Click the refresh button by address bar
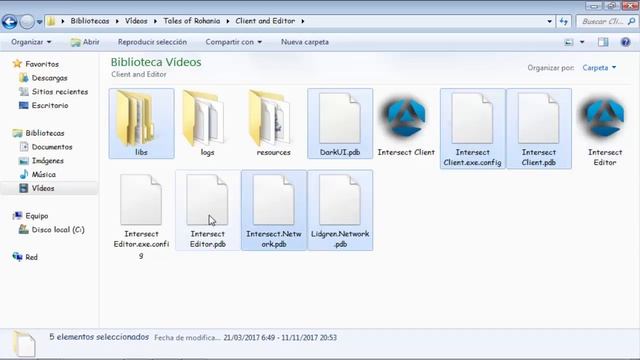 (564, 21)
